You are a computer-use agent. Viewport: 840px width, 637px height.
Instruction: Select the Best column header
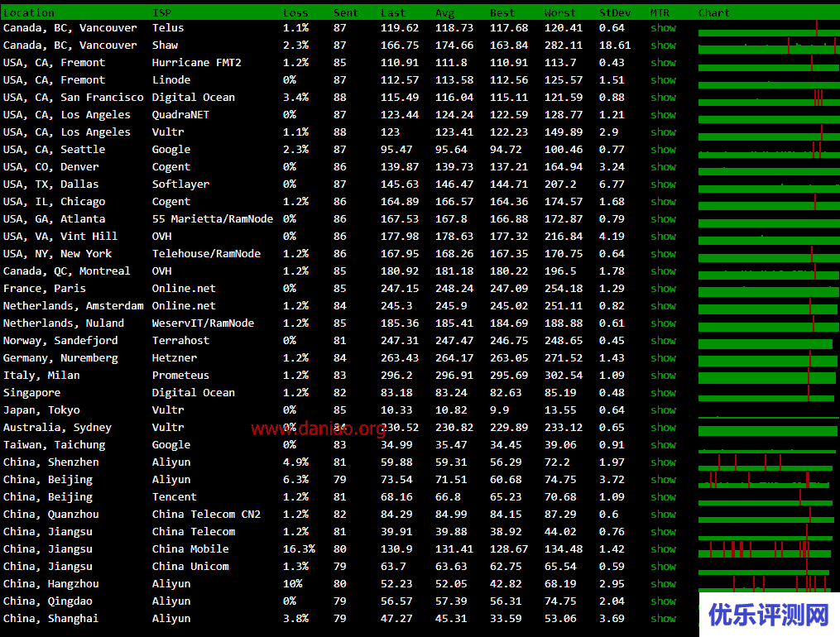pos(502,13)
